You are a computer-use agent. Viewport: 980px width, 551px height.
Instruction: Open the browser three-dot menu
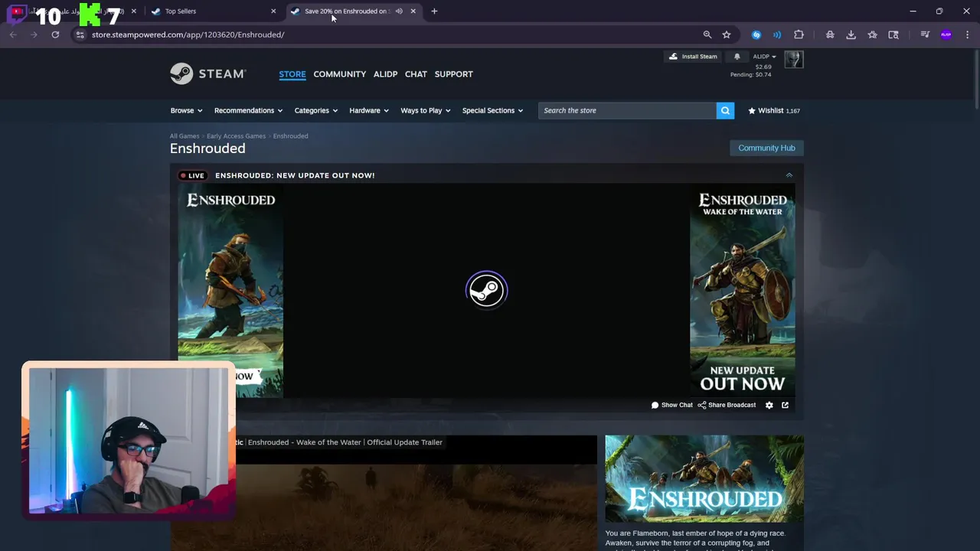[x=967, y=34]
